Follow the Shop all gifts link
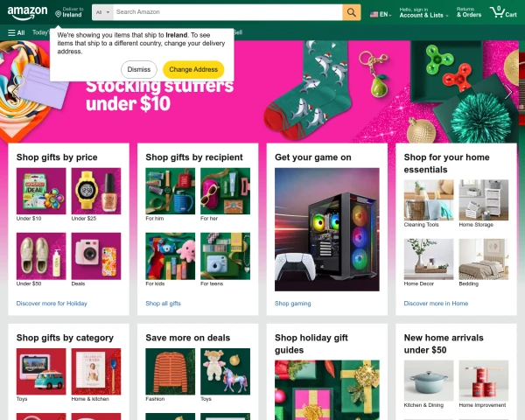 point(163,304)
